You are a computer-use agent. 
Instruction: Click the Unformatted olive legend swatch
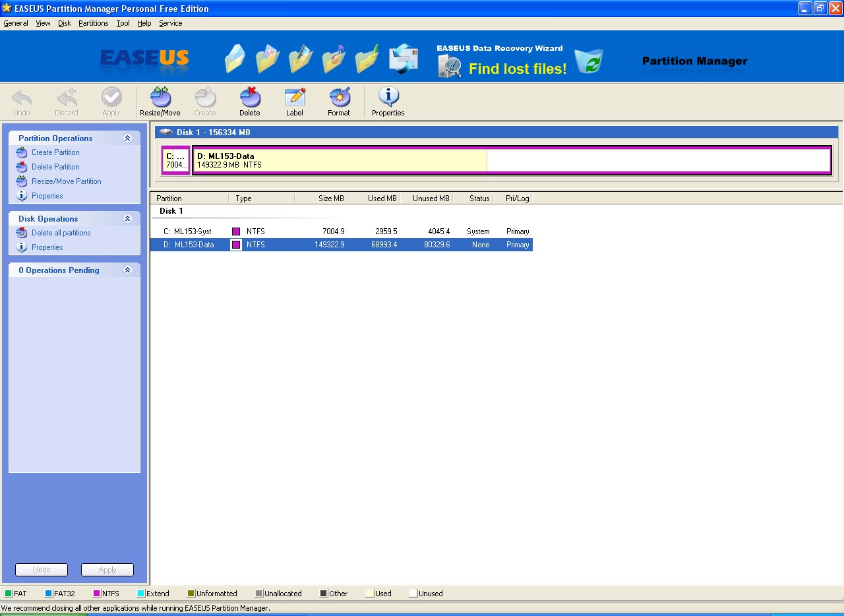pyautogui.click(x=191, y=594)
